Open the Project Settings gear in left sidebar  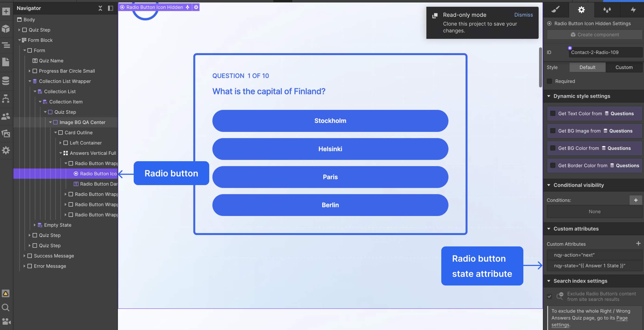(6, 150)
